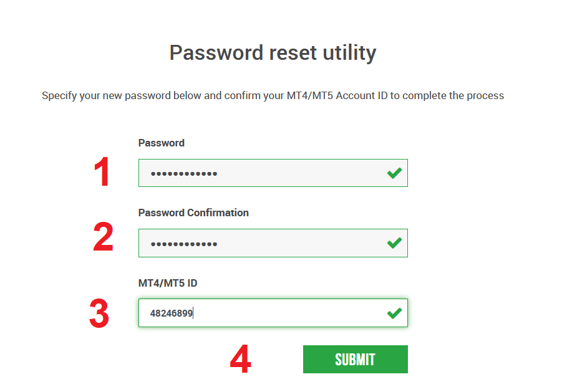This screenshot has width=567, height=392.
Task: Select the green checkmark beside MT4/MT5 ID
Action: coord(394,312)
